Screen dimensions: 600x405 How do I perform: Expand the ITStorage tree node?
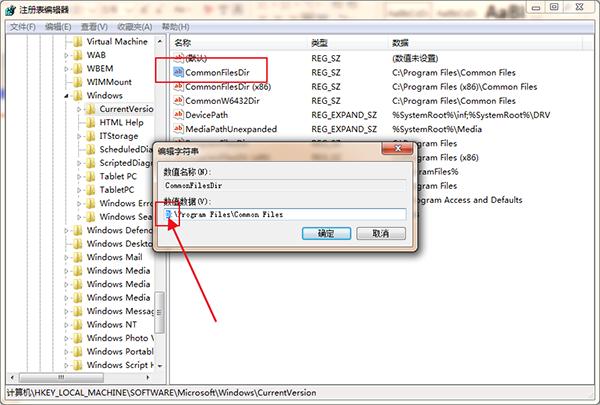pyautogui.click(x=79, y=136)
